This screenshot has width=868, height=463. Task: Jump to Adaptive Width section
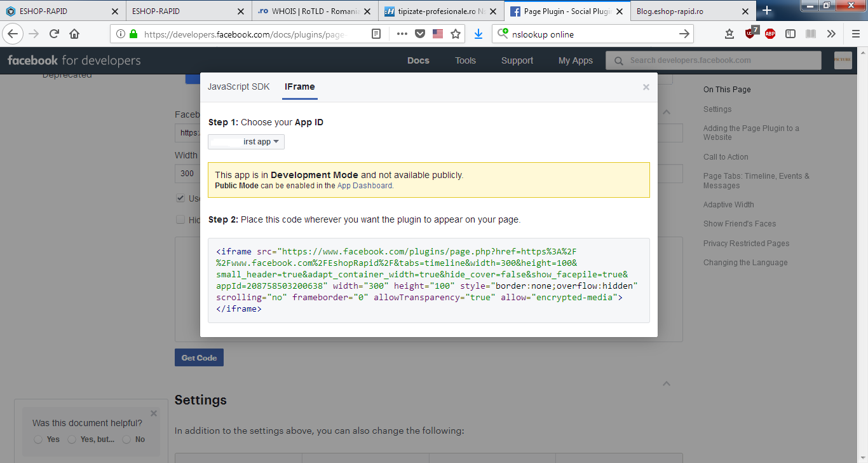click(x=729, y=205)
